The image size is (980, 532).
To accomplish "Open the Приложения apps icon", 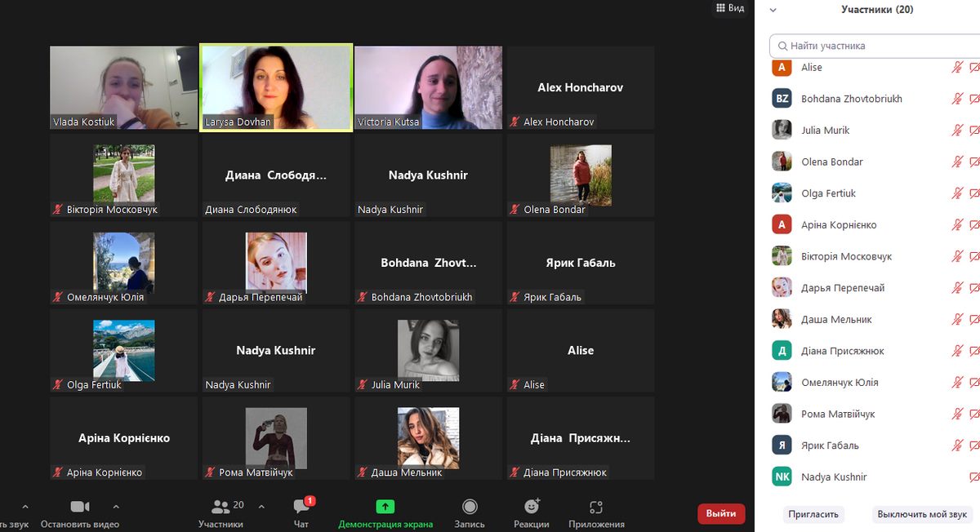I will point(596,507).
